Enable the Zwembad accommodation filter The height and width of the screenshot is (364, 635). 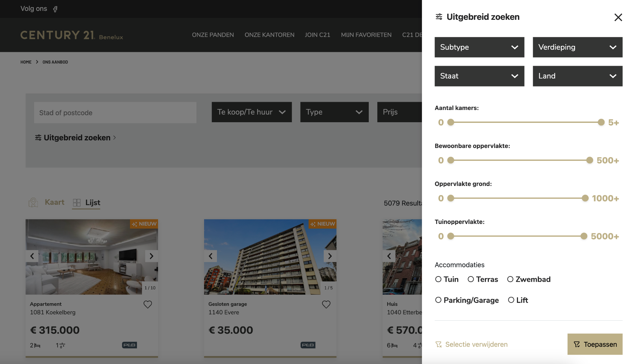click(x=510, y=279)
